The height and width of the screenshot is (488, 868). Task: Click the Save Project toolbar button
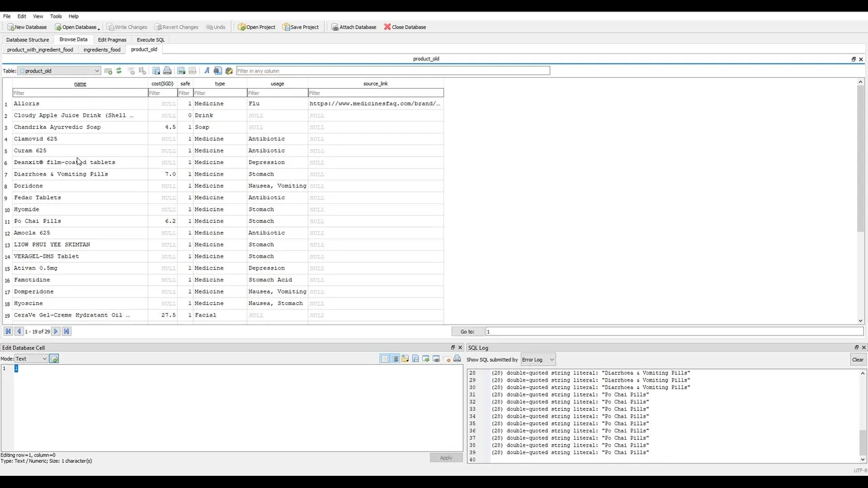[x=300, y=27]
